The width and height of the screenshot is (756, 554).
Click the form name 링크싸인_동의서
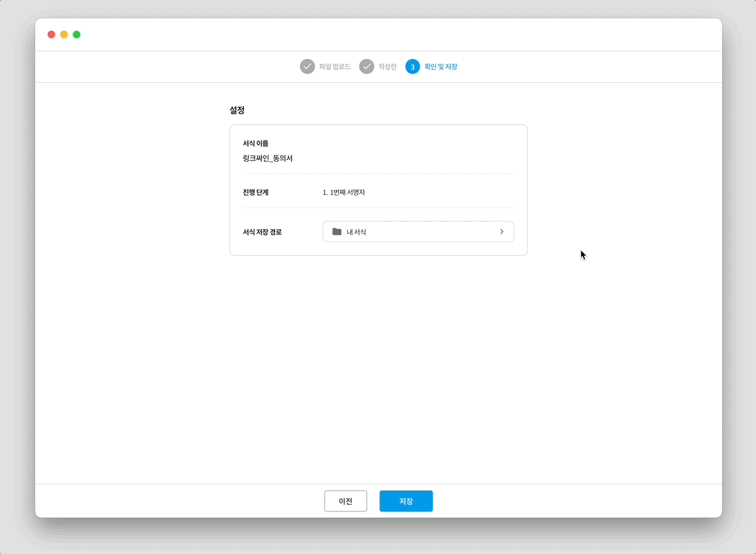click(268, 159)
